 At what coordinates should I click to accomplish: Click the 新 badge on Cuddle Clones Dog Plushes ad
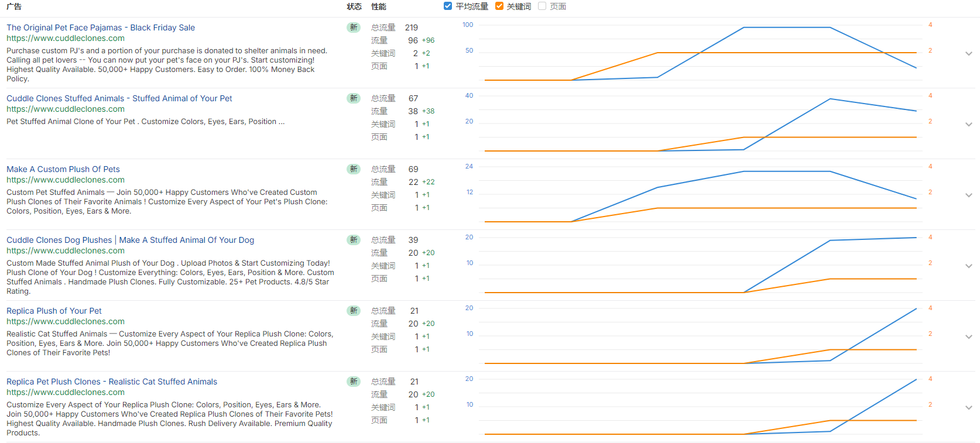pyautogui.click(x=354, y=240)
